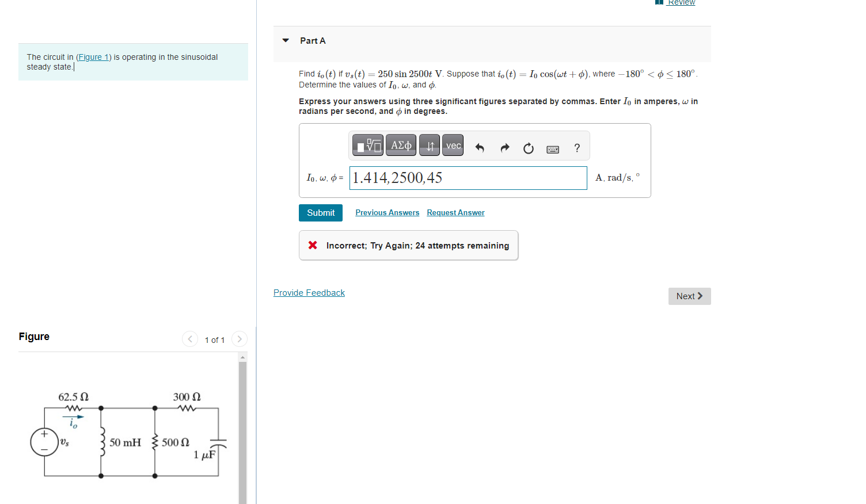866x504 pixels.
Task: Reset the answer field with circular arrow icon
Action: (x=528, y=148)
